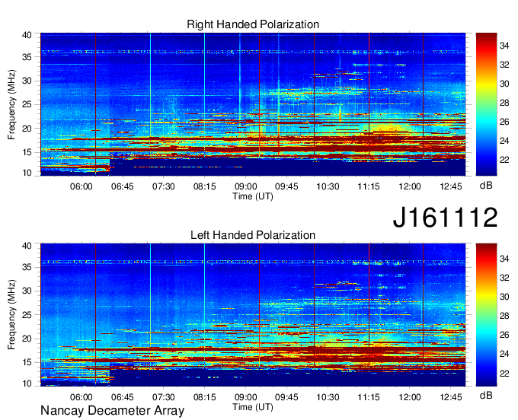Click 10:30 time tick under Right Handed plot

click(x=328, y=186)
